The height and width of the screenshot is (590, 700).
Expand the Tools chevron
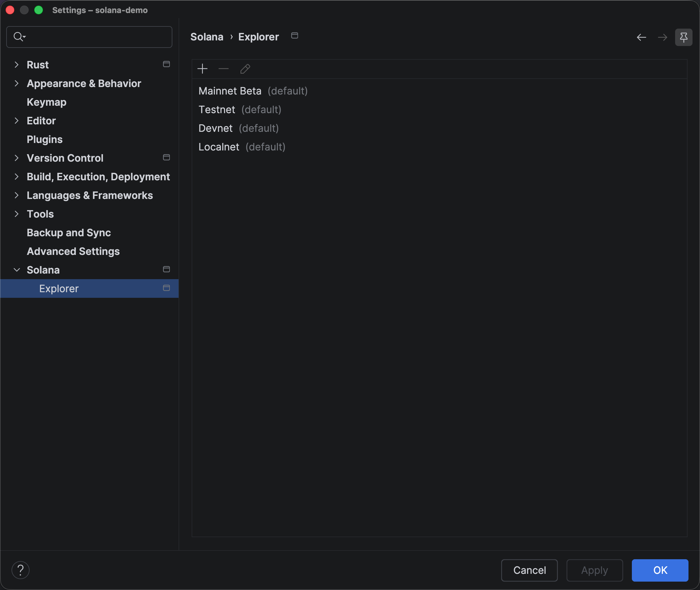pyautogui.click(x=16, y=214)
